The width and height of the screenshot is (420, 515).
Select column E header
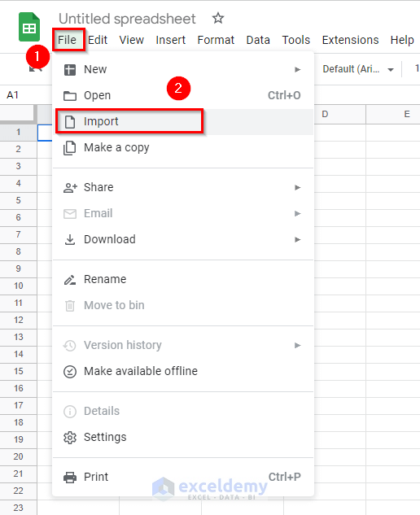(393, 114)
